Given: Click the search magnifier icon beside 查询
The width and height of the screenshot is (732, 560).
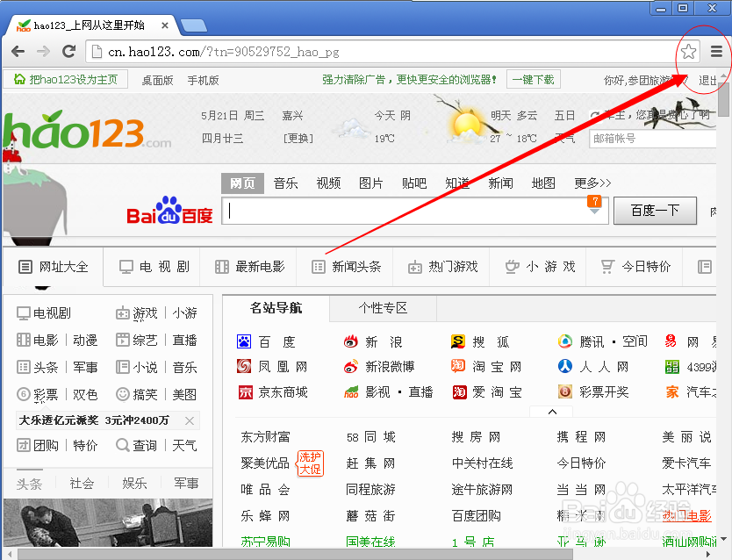Looking at the screenshot, I should point(122,445).
